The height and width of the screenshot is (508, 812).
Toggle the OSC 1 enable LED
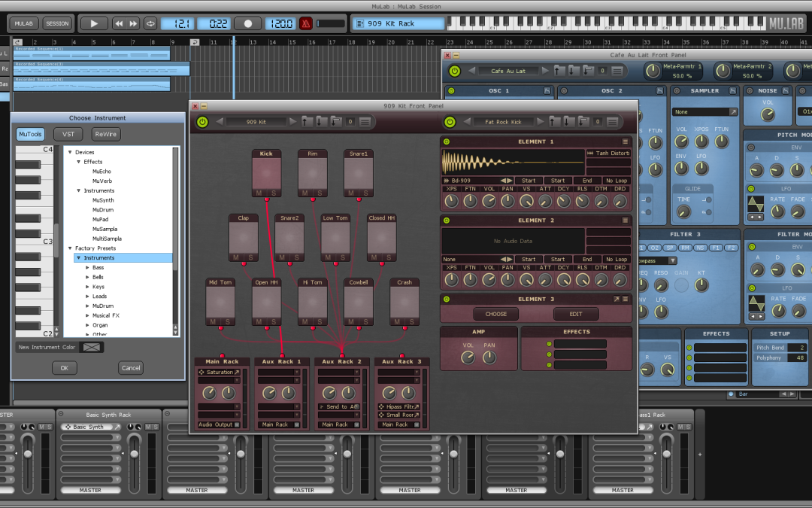click(x=451, y=91)
